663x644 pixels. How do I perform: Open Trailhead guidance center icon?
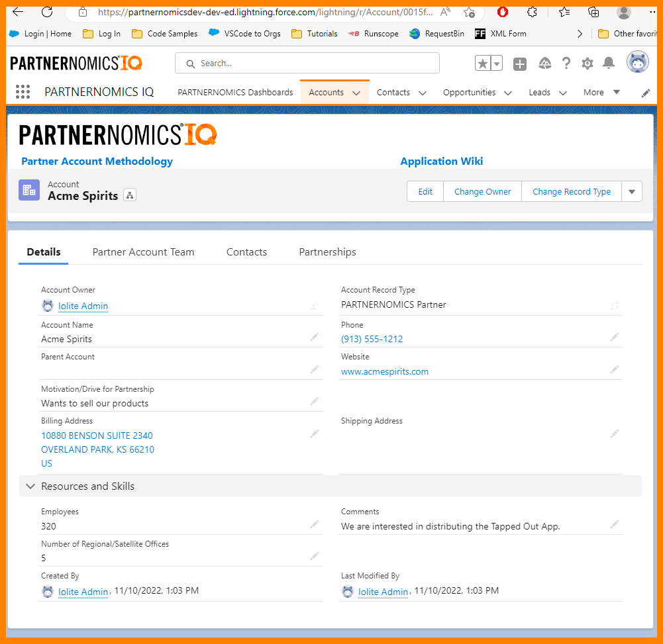(x=544, y=64)
